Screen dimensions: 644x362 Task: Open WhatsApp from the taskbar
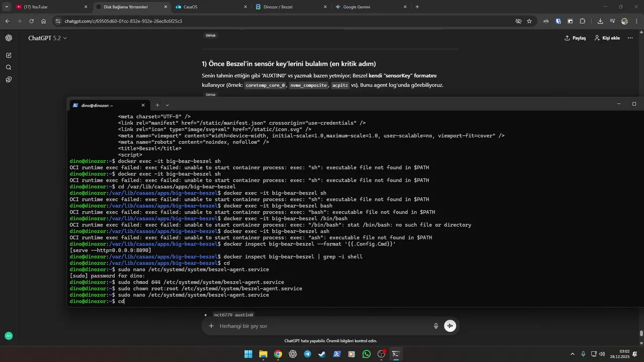click(366, 354)
